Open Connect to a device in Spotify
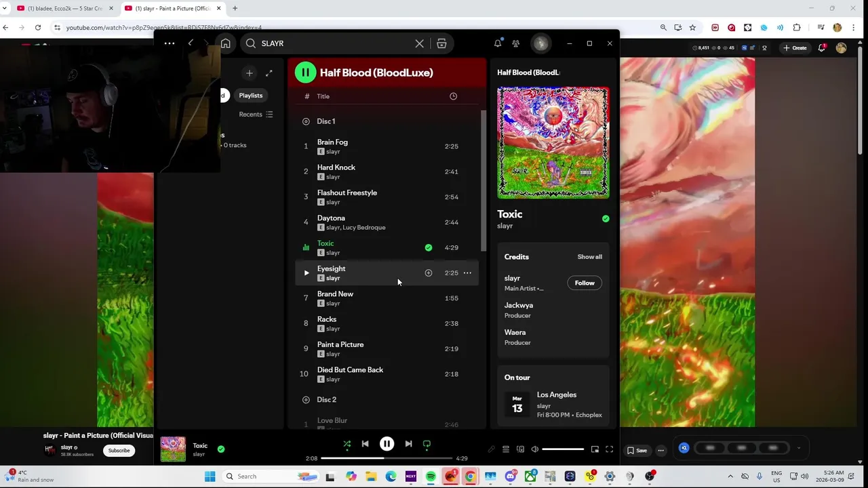868x488 pixels. 520,449
